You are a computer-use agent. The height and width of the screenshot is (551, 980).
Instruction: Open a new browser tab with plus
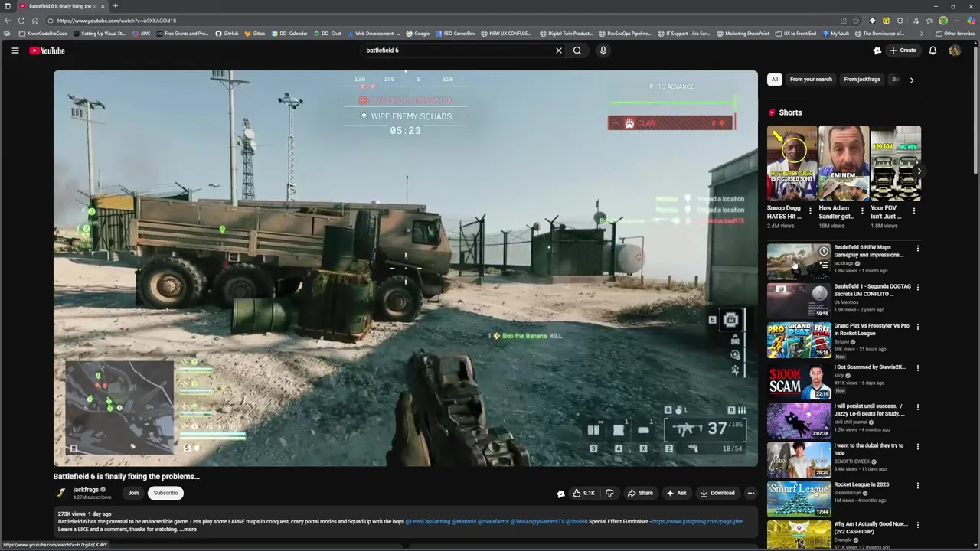coord(115,6)
